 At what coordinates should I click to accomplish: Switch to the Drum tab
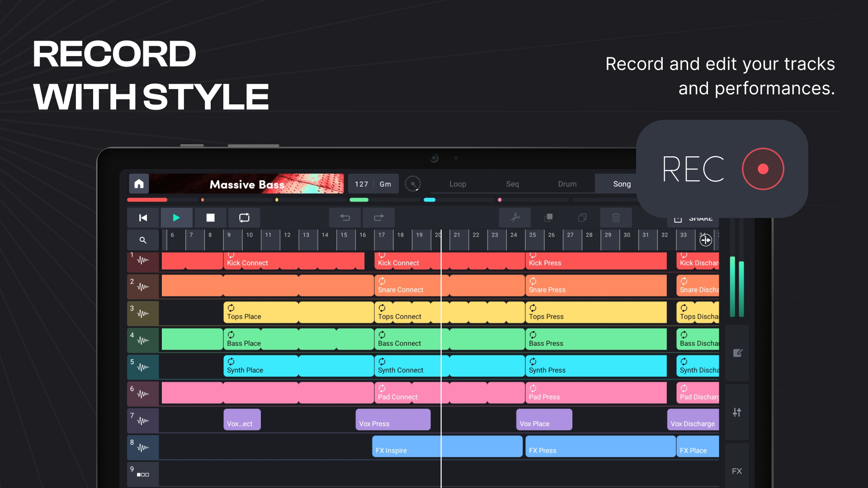(567, 184)
